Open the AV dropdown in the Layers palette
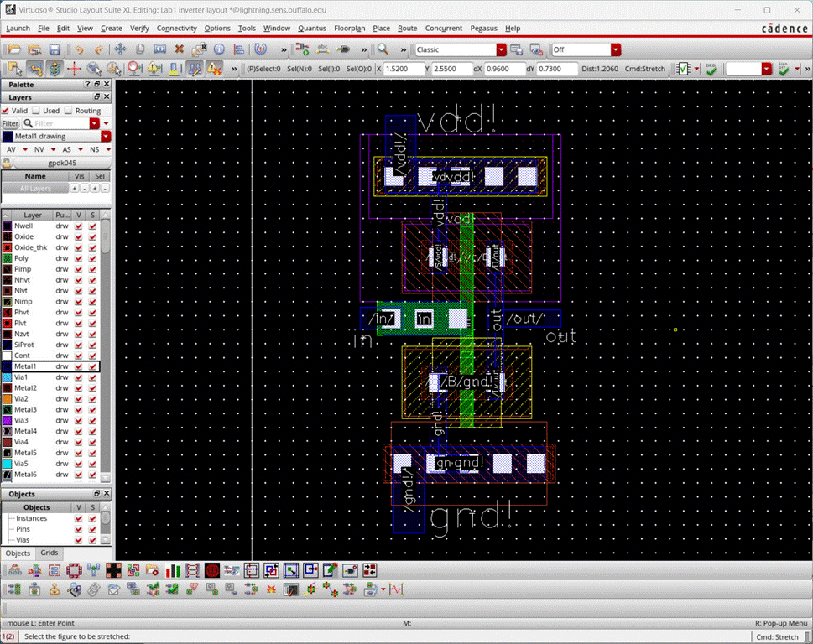Viewport: 813px width, 644px height. click(25, 149)
